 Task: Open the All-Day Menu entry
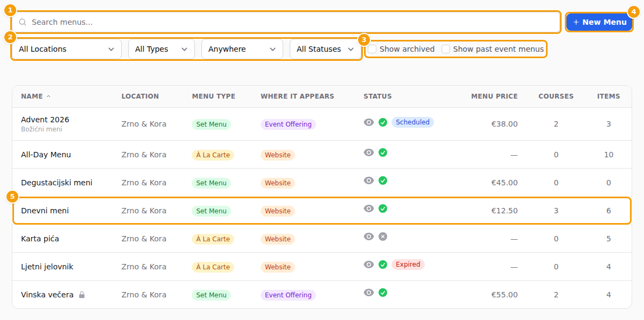point(46,155)
